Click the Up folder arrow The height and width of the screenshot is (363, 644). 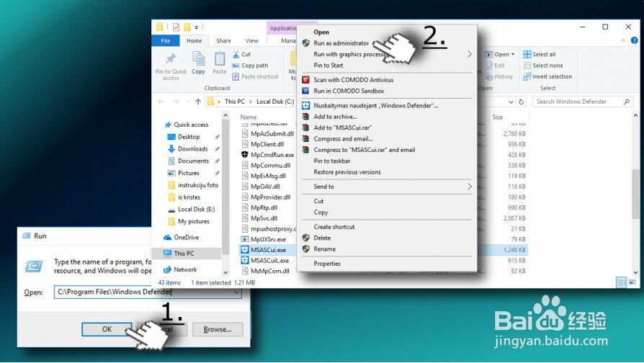click(x=198, y=102)
